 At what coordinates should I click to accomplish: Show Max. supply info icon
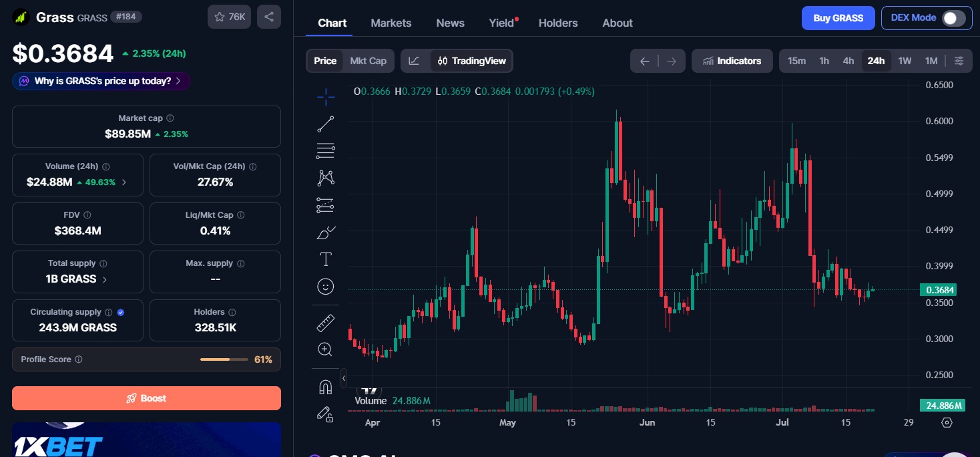click(240, 263)
